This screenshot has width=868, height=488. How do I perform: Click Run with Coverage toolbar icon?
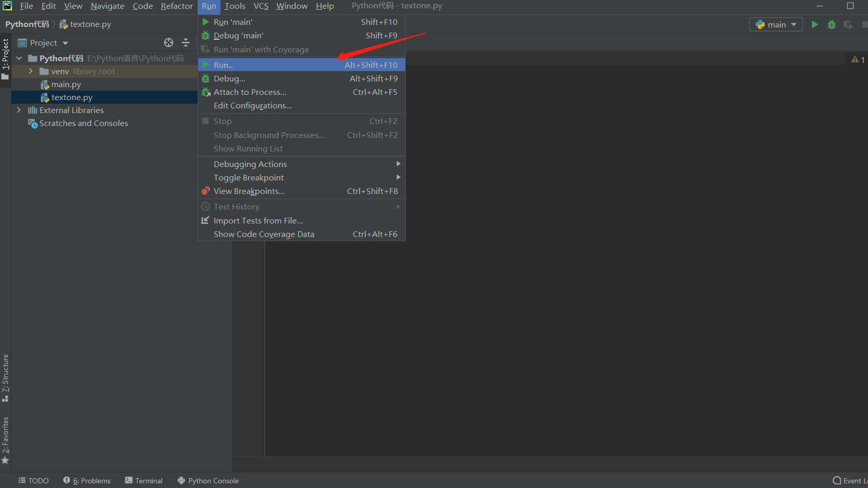pyautogui.click(x=848, y=24)
